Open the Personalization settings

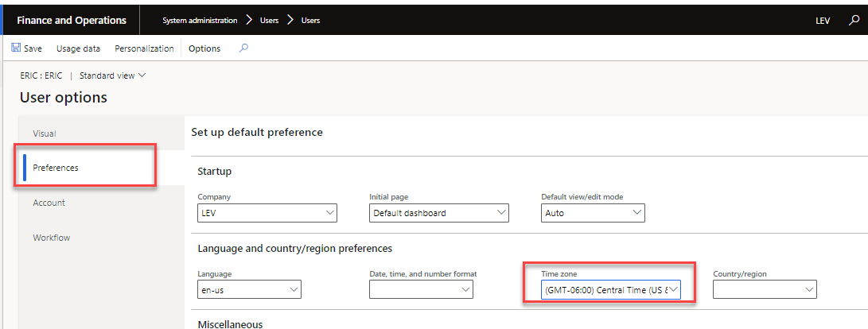tap(144, 48)
